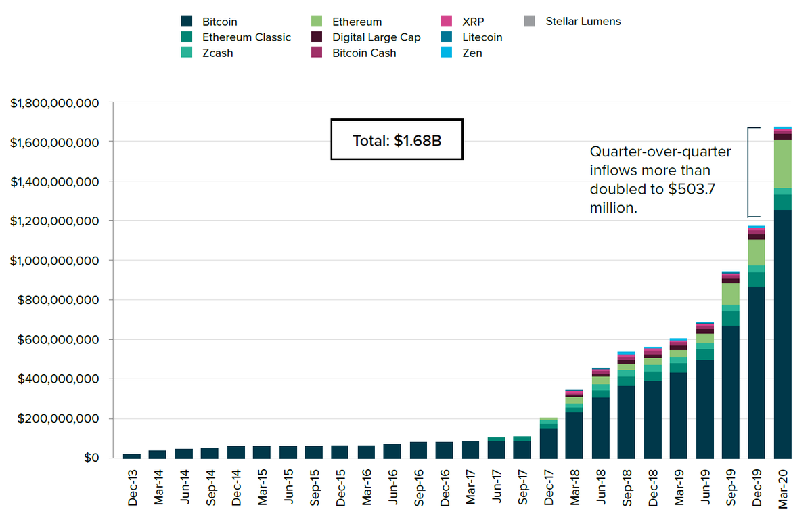Click the Mar-17 x-axis label

(x=471, y=487)
